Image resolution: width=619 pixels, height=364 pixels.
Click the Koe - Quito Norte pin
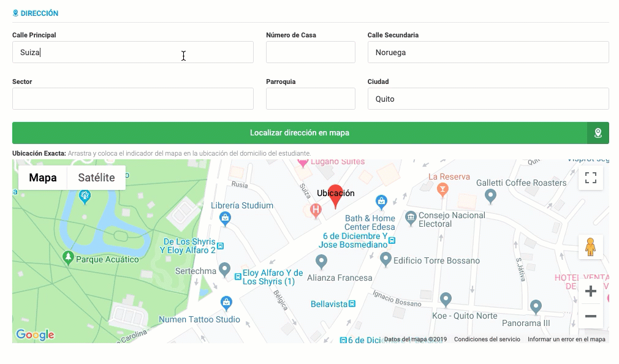pyautogui.click(x=446, y=300)
